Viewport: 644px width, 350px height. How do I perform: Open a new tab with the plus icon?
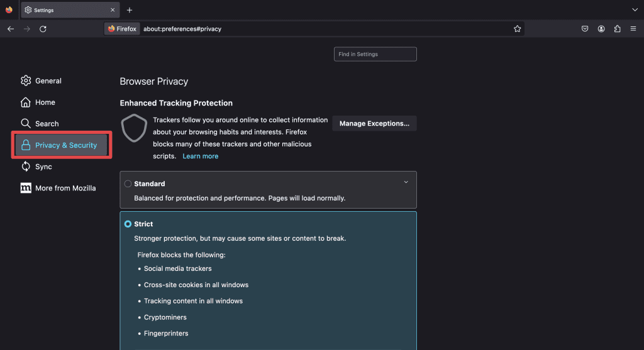(130, 10)
